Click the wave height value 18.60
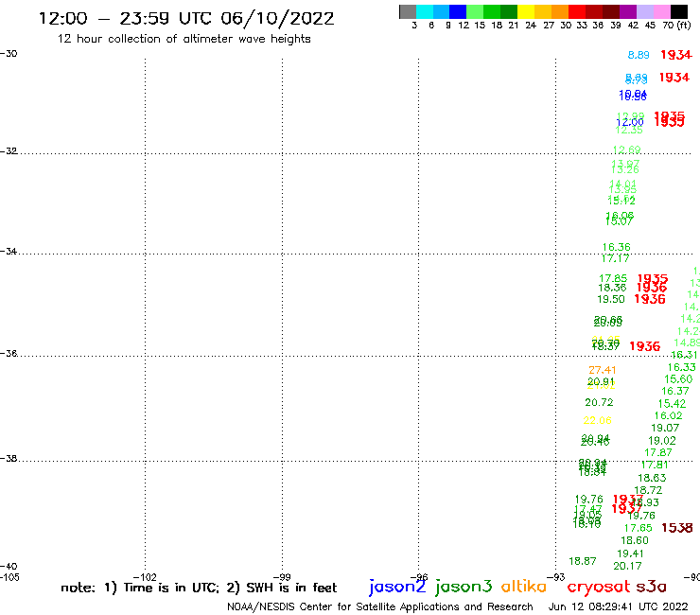700x615 pixels. [635, 540]
